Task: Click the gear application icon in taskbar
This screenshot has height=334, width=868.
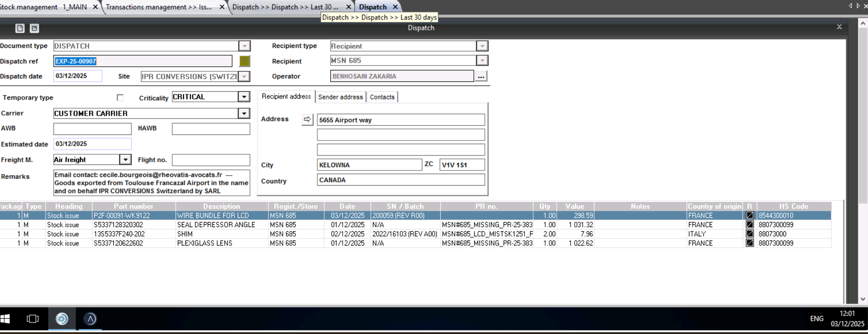Action: [x=62, y=319]
